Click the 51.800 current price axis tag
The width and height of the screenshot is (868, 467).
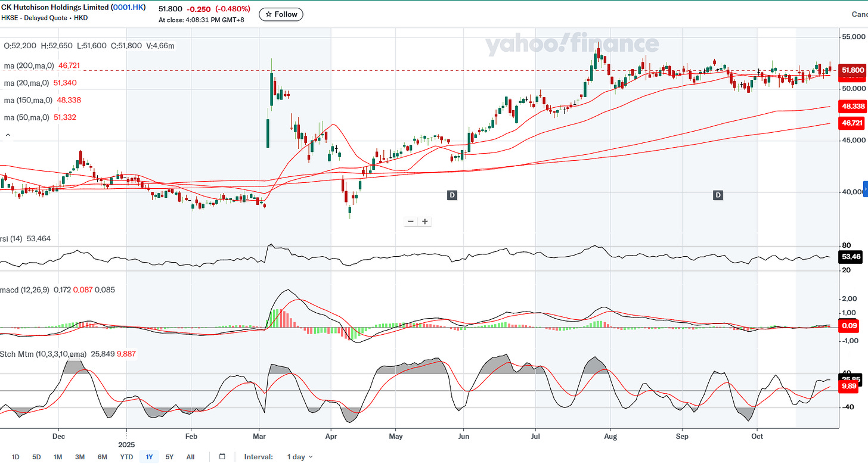click(852, 70)
